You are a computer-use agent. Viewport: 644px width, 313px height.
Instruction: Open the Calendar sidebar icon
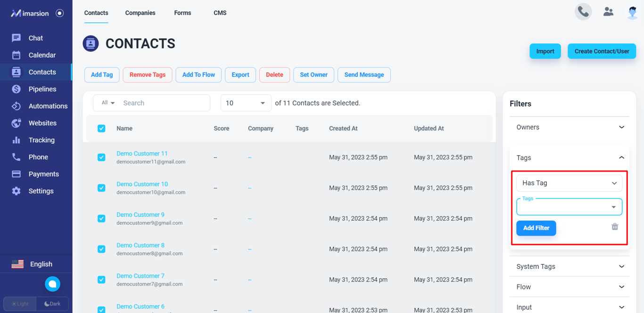coord(16,55)
